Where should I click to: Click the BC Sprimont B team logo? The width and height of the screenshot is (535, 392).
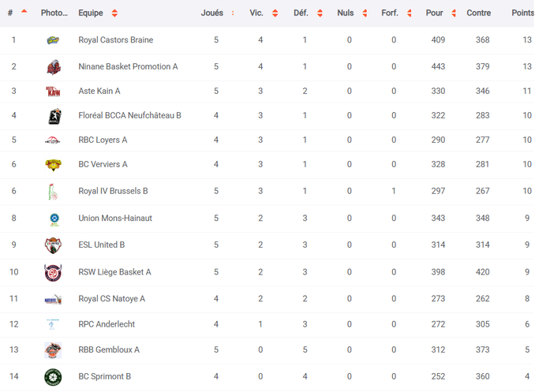[53, 377]
